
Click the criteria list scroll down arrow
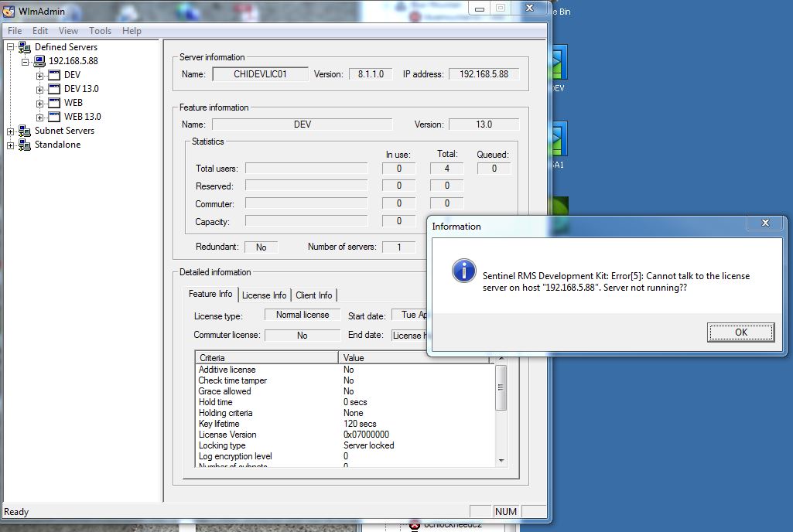pyautogui.click(x=501, y=461)
